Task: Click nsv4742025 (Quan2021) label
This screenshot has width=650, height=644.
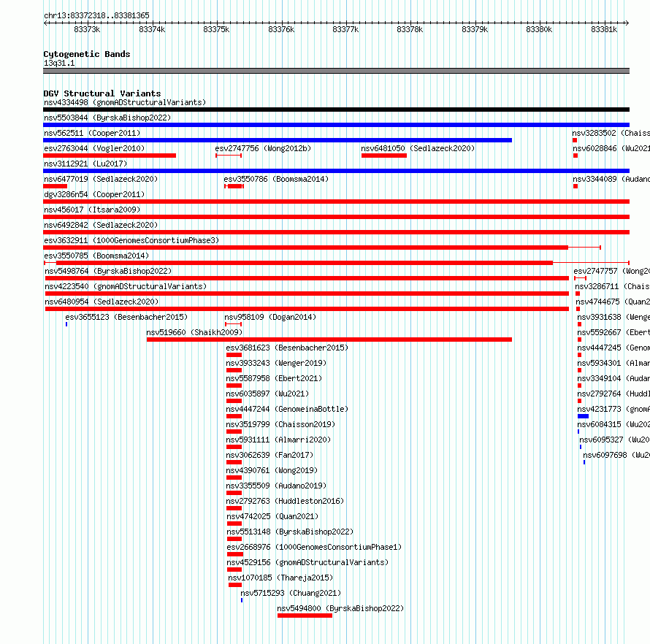Action: point(272,516)
